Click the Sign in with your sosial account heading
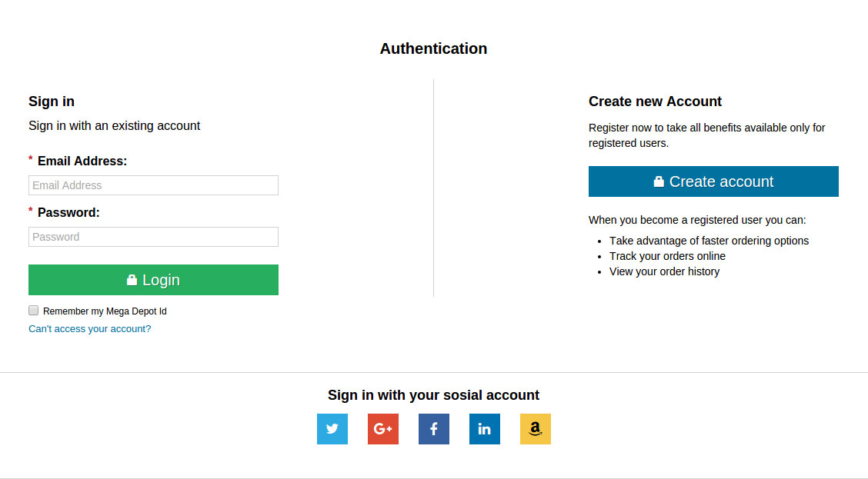The image size is (868, 479). point(433,395)
